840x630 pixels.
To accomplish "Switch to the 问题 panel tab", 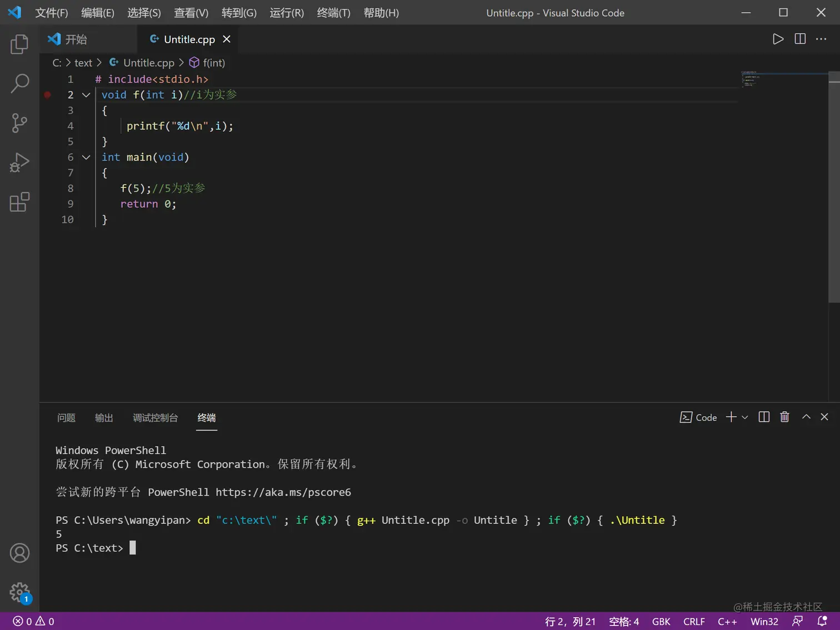I will [x=66, y=418].
